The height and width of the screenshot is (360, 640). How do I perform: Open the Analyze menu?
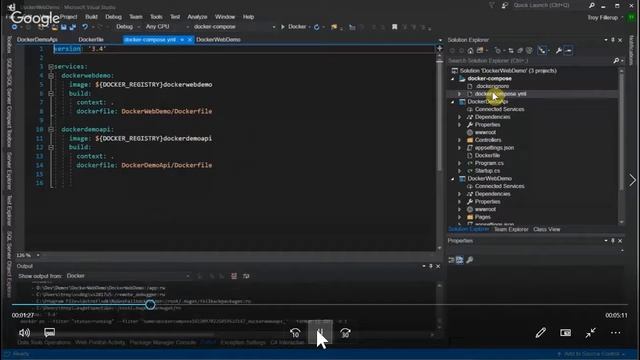[197, 17]
